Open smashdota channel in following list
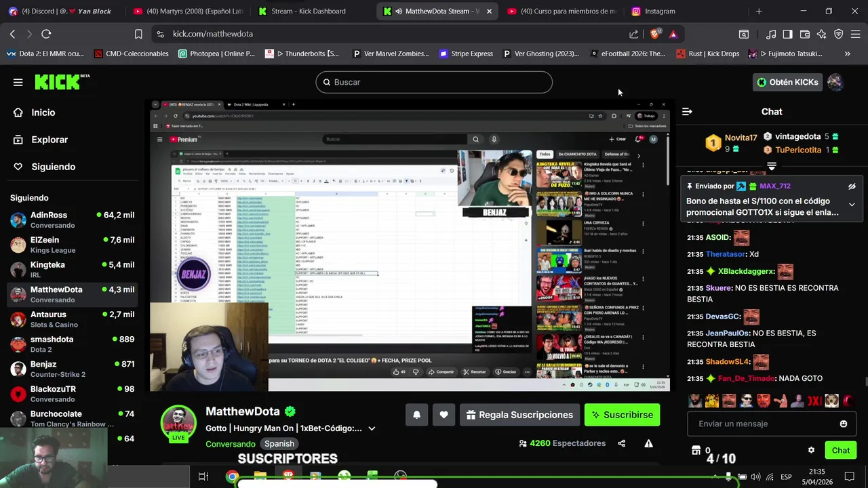The width and height of the screenshot is (868, 488). point(73,344)
